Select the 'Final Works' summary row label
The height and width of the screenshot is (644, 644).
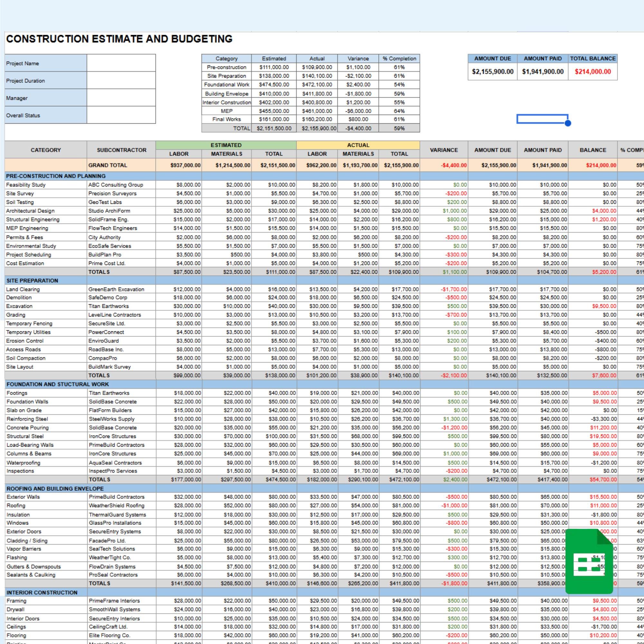tap(227, 119)
